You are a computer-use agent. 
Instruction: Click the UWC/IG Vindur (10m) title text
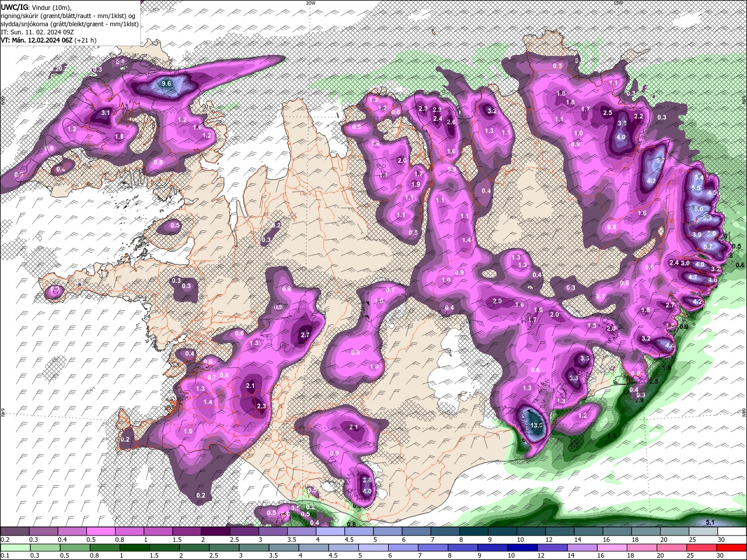pyautogui.click(x=36, y=6)
